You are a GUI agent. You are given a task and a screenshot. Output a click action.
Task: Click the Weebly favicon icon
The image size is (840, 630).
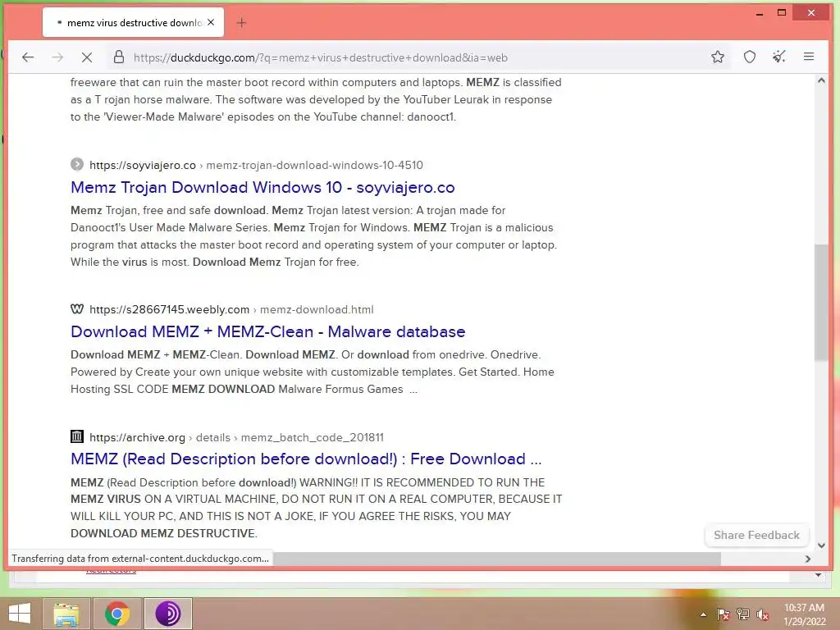click(77, 309)
